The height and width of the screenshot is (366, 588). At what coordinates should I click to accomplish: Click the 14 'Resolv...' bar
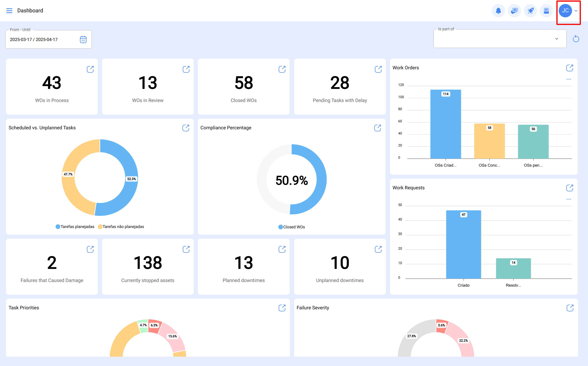click(x=513, y=268)
